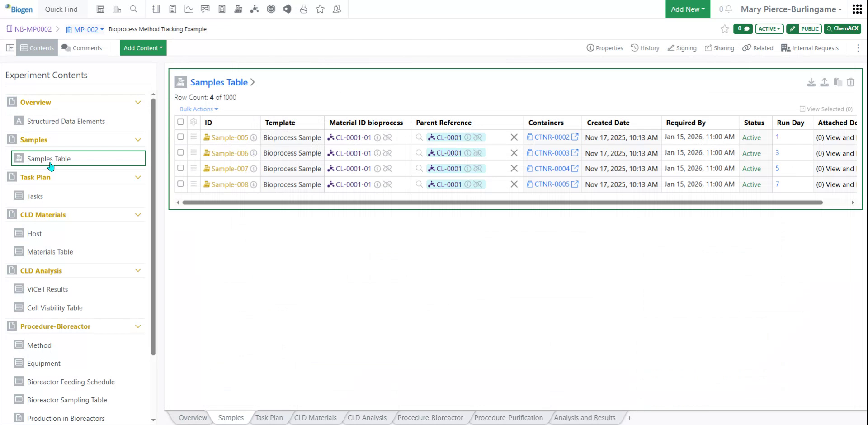Image resolution: width=868 pixels, height=425 pixels.
Task: Select the checkbox on the Sample-005 row
Action: [x=180, y=137]
